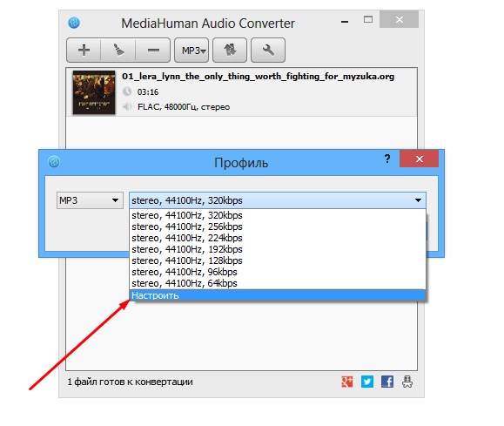Select the 01_lera_lynn track file name
The width and height of the screenshot is (504, 426).
pos(259,77)
